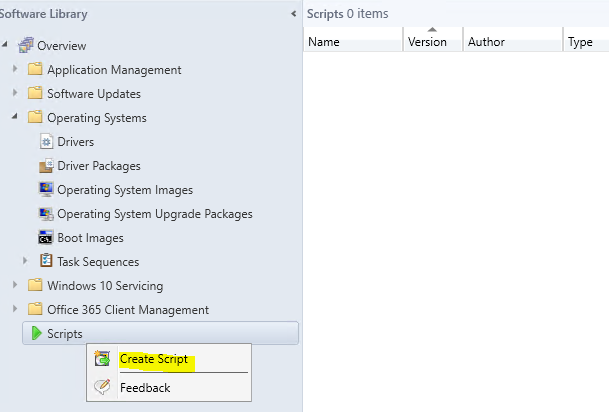Click the Task Sequences clipboard icon

pyautogui.click(x=46, y=261)
